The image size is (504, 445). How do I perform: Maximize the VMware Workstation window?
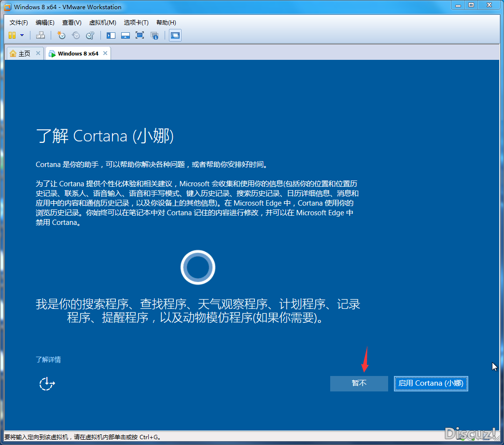click(471, 5)
